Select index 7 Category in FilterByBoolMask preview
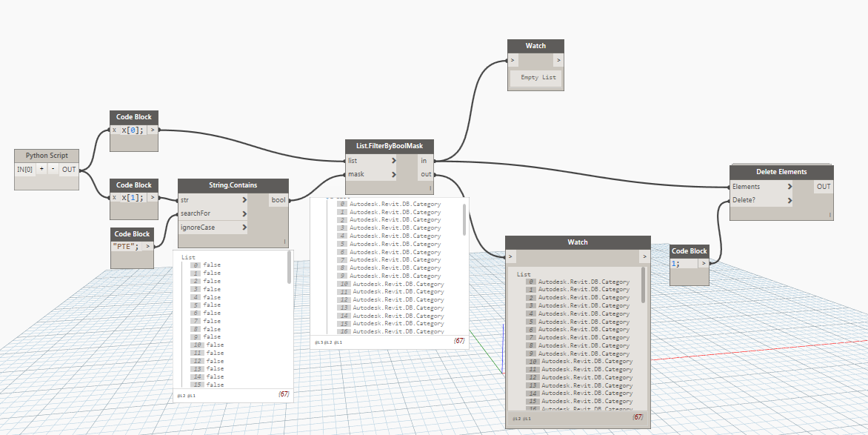The height and width of the screenshot is (435, 868). pos(389,260)
